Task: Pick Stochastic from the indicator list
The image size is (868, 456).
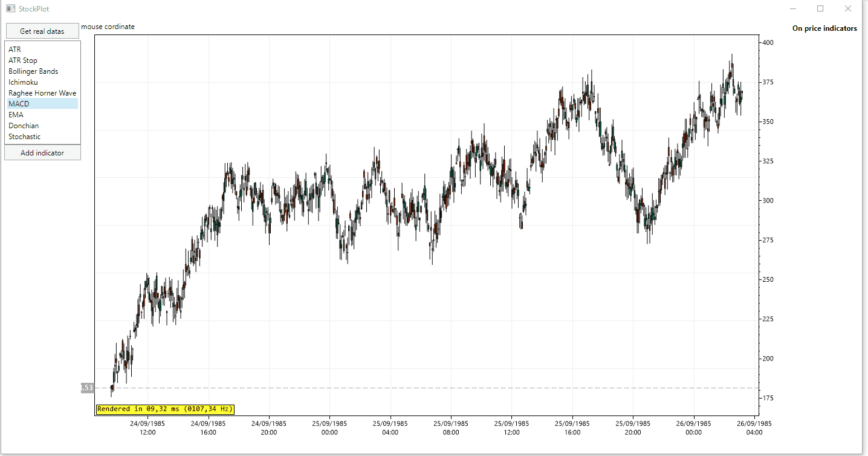Action: tap(42, 137)
